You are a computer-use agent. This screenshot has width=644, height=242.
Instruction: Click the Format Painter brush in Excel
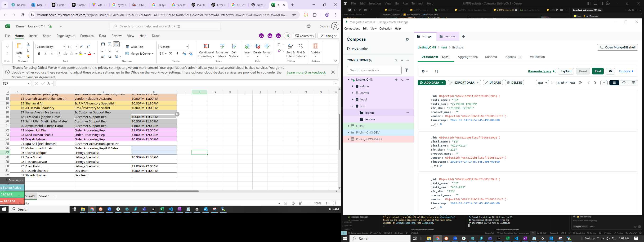[28, 56]
